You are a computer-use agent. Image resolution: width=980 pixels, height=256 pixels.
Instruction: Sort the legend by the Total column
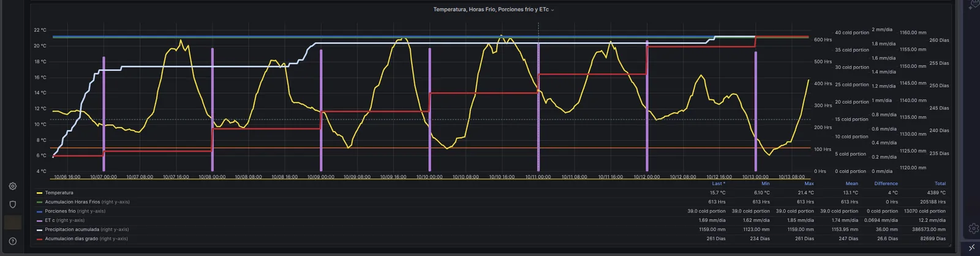tap(940, 183)
